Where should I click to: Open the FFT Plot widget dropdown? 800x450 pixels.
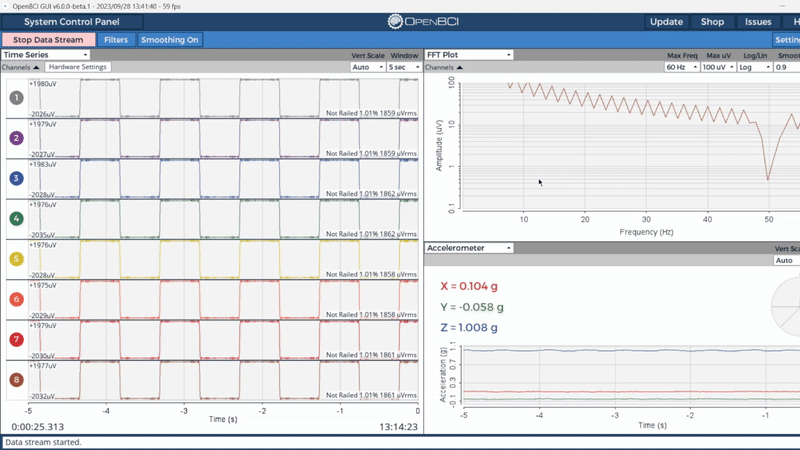[469, 55]
